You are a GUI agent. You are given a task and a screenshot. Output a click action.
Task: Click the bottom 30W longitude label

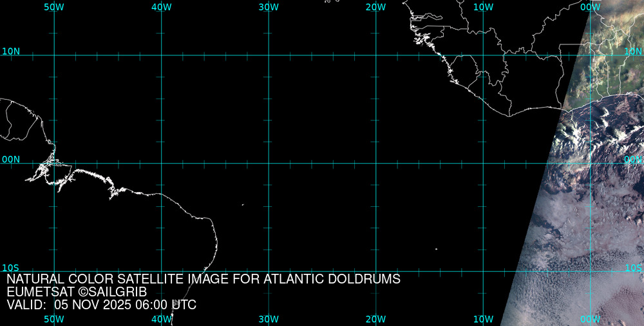(268, 319)
